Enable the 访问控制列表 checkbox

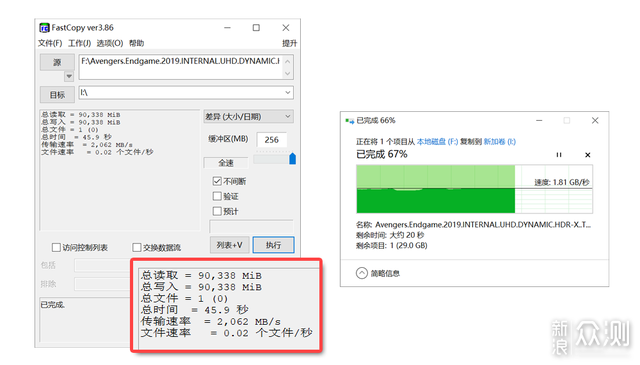pos(56,247)
